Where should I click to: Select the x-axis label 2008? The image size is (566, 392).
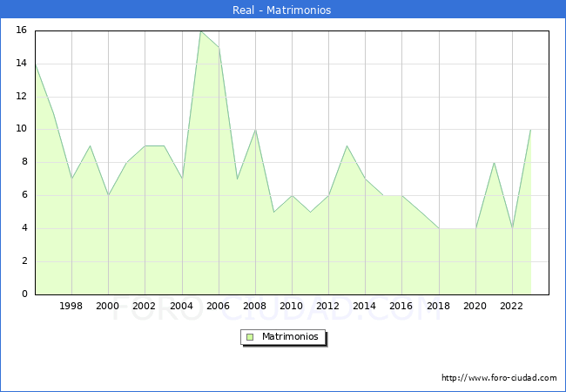click(x=254, y=306)
